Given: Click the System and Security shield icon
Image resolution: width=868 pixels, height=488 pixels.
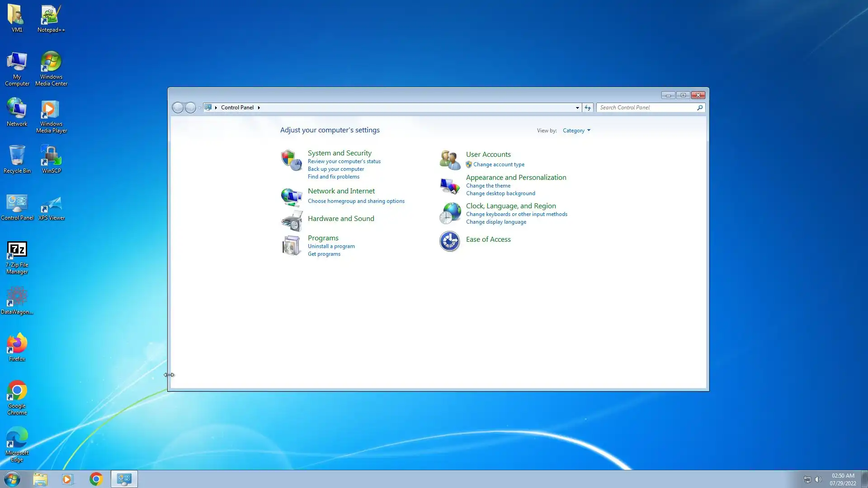Looking at the screenshot, I should tap(291, 160).
